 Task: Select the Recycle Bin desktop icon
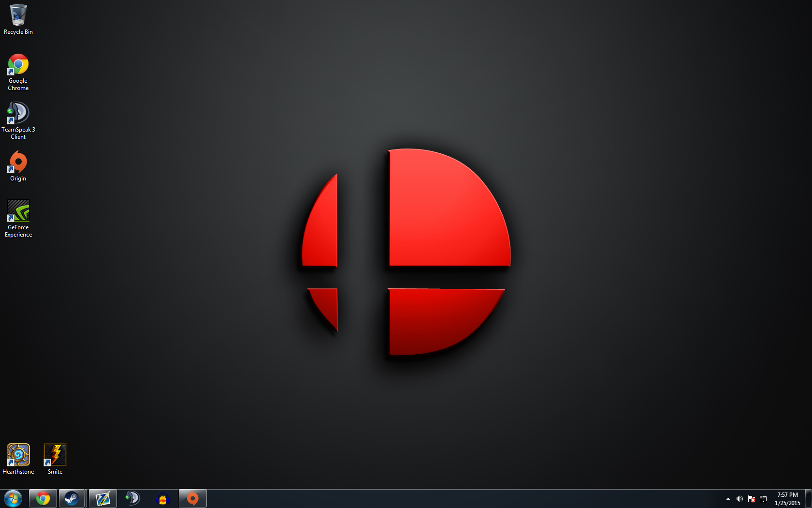[18, 20]
